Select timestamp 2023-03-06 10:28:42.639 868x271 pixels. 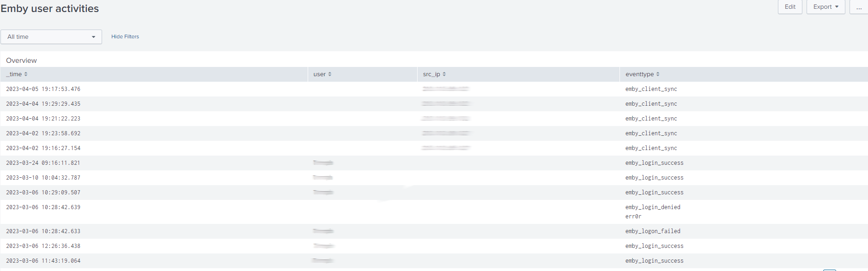coord(43,207)
